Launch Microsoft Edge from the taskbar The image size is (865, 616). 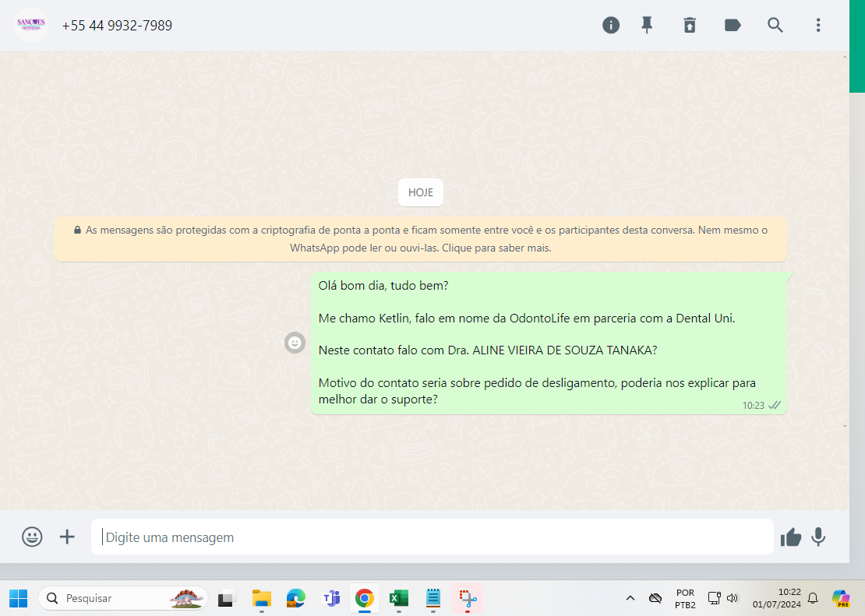[x=295, y=598]
